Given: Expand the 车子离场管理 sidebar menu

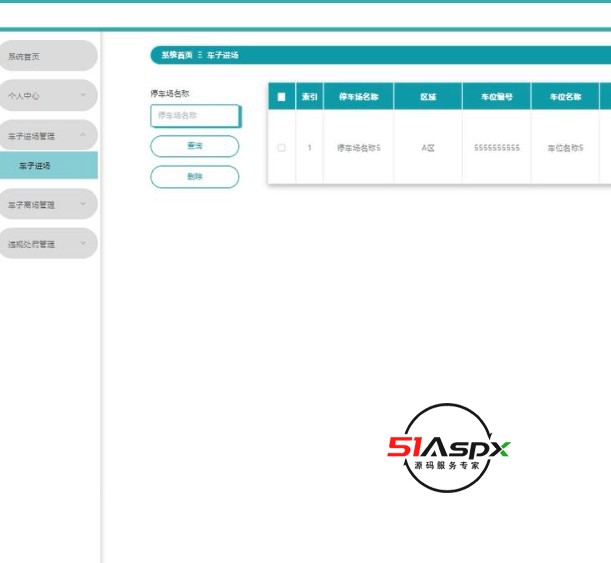Looking at the screenshot, I should (x=47, y=204).
